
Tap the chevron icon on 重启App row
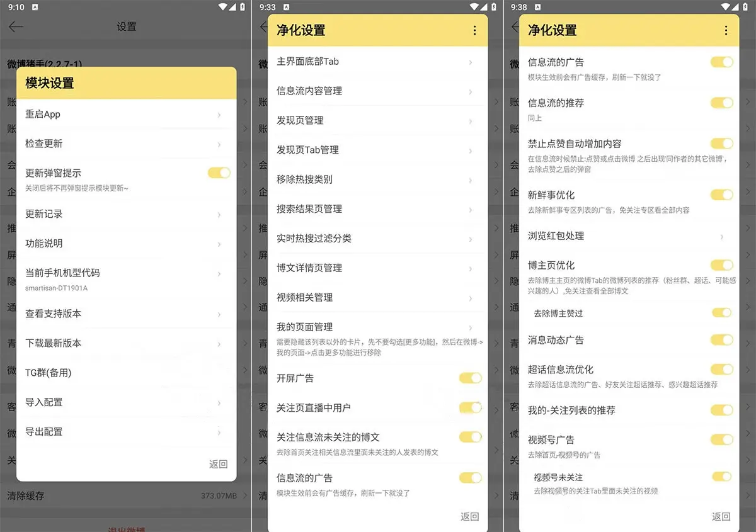coord(219,115)
